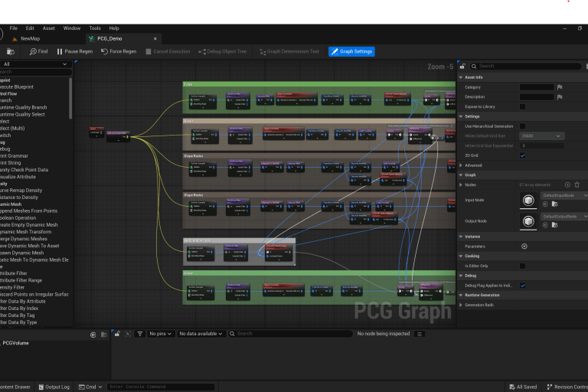Uncheck Debug Flag Applies to Individual checkbox

tap(522, 286)
